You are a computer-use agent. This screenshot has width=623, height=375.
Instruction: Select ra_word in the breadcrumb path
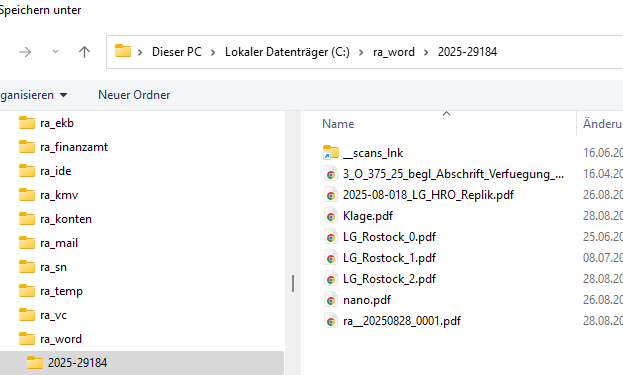click(394, 52)
